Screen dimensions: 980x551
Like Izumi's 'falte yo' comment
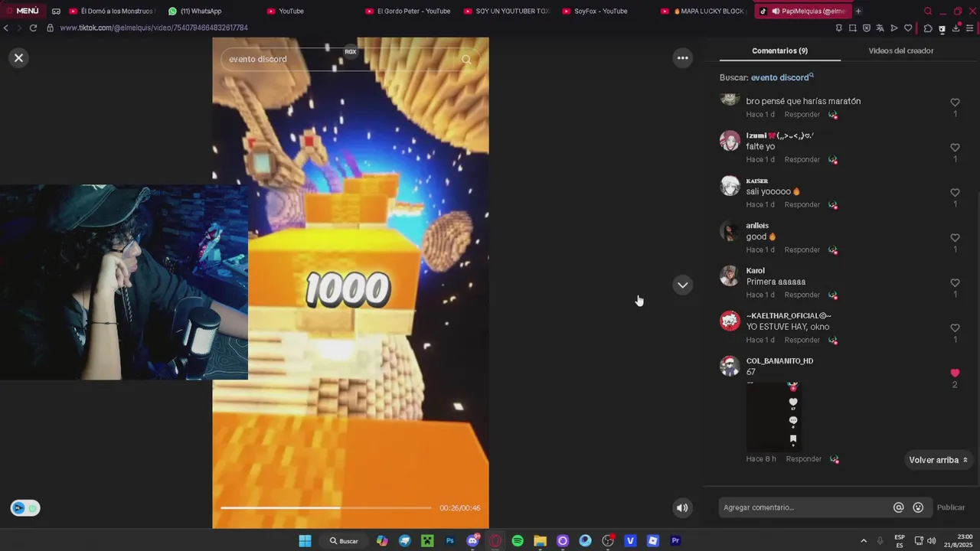pyautogui.click(x=955, y=148)
